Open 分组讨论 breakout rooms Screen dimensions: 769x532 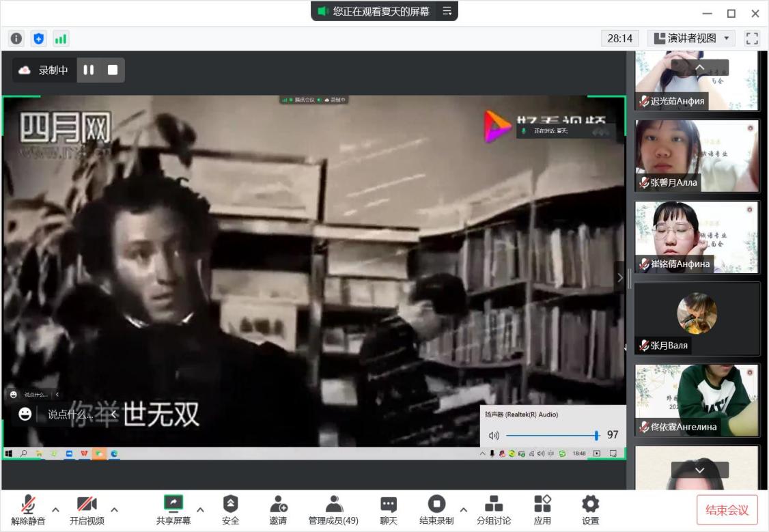click(494, 509)
